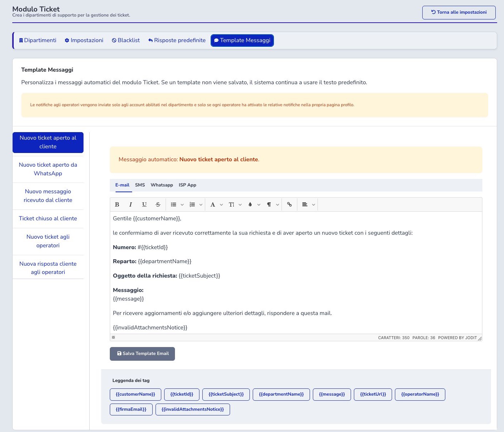Underline selected text in editor

(144, 204)
